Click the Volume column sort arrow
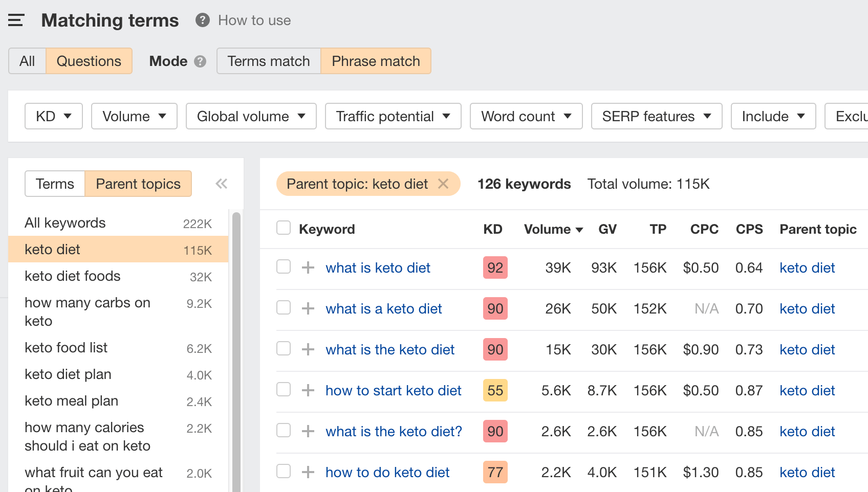Image resolution: width=868 pixels, height=492 pixels. 579,230
